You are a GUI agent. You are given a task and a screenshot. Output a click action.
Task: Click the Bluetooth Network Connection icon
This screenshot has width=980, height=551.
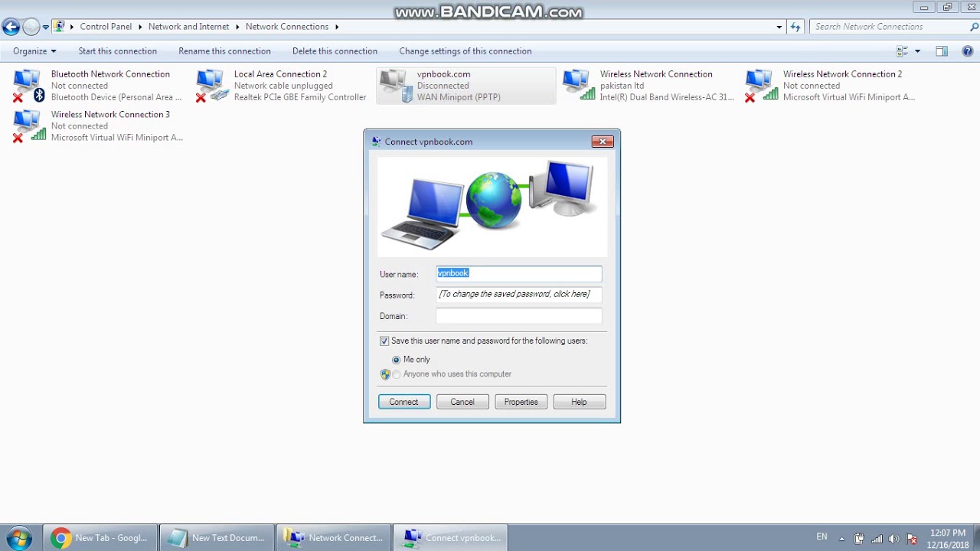pyautogui.click(x=29, y=86)
